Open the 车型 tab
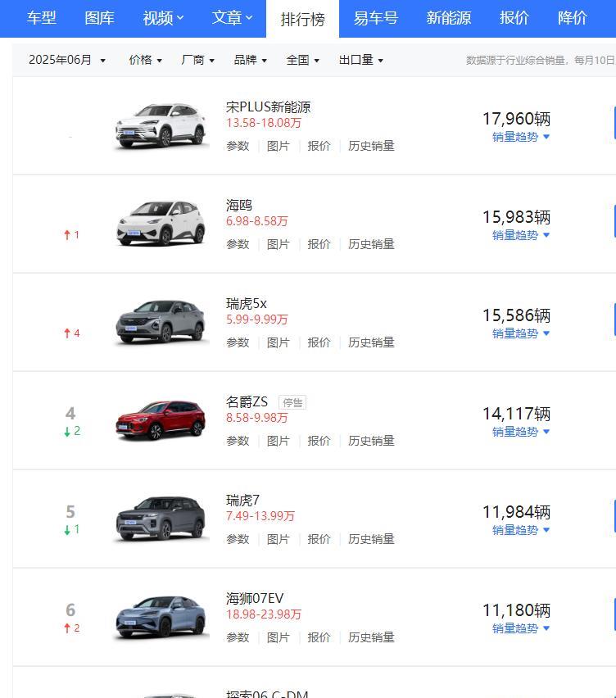Screen dimensions: 616x698 click(x=42, y=18)
